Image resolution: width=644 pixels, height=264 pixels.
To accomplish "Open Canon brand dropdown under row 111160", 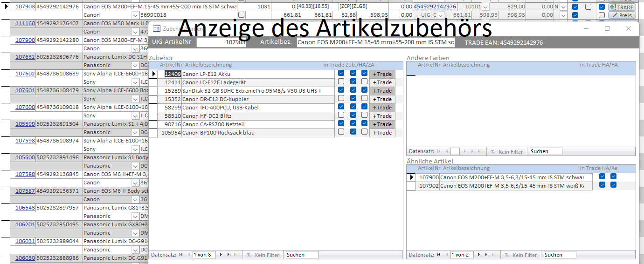I will [135, 32].
